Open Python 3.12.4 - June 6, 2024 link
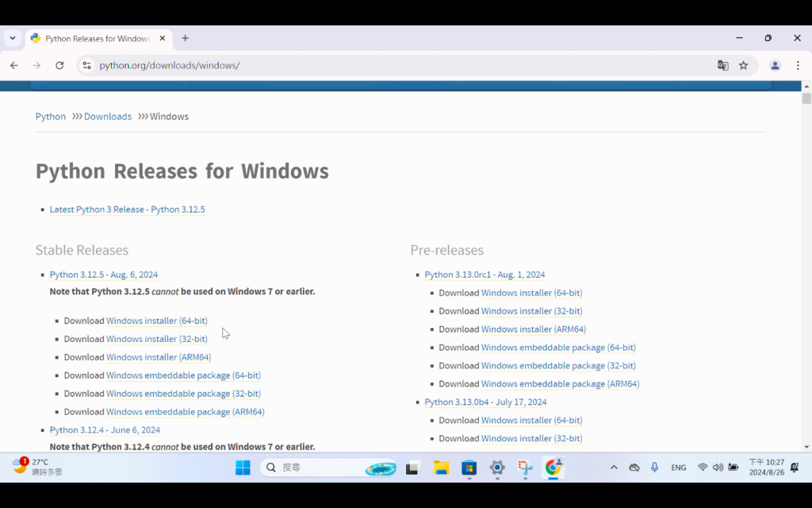The height and width of the screenshot is (508, 812). [105, 429]
